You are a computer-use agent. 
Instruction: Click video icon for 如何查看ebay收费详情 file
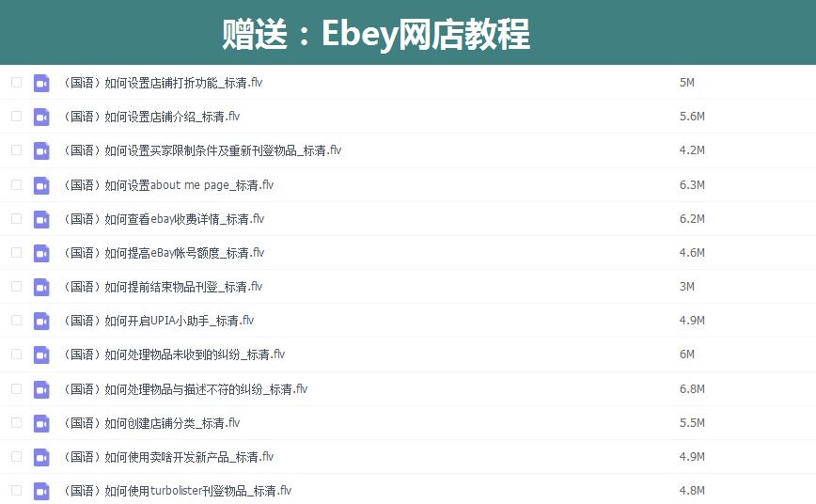tap(41, 219)
